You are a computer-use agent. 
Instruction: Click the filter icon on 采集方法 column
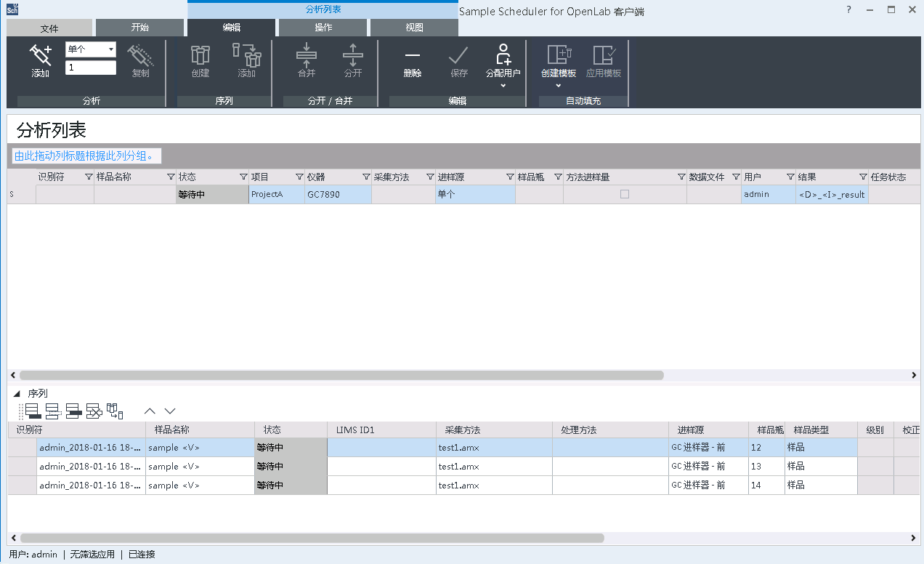click(x=430, y=177)
